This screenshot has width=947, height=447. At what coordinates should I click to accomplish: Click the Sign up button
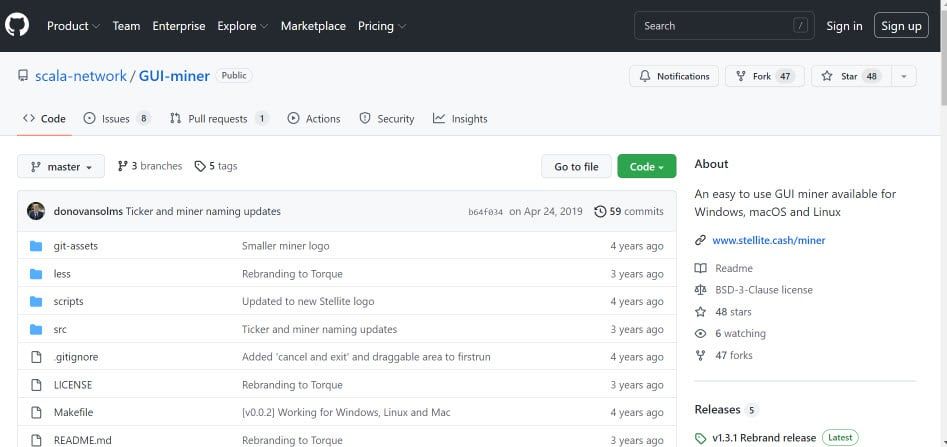(x=901, y=26)
